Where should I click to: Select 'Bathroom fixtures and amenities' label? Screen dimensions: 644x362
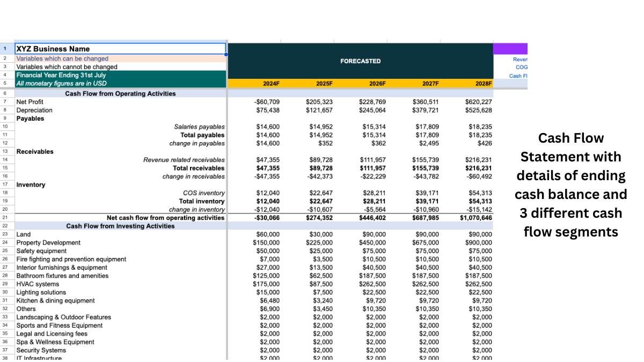point(62,276)
